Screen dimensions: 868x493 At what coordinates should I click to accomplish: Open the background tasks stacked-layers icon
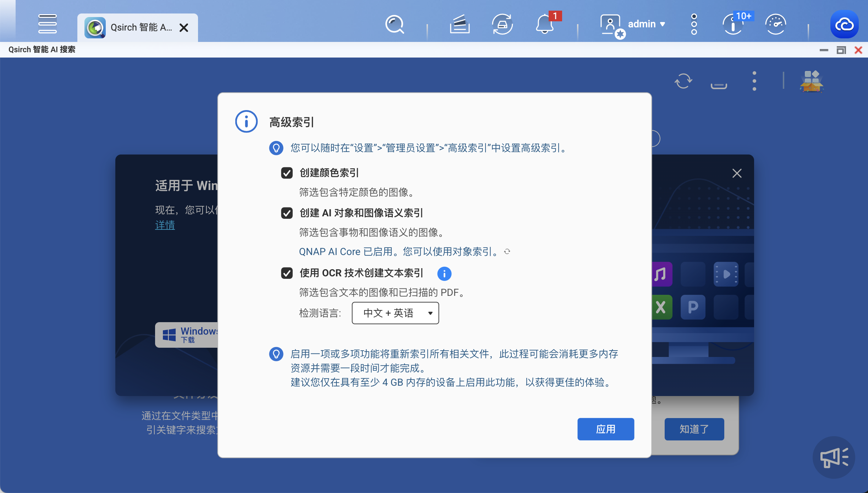point(460,24)
